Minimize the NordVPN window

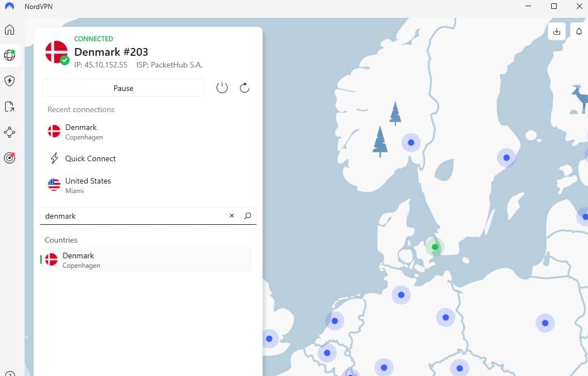click(x=528, y=6)
